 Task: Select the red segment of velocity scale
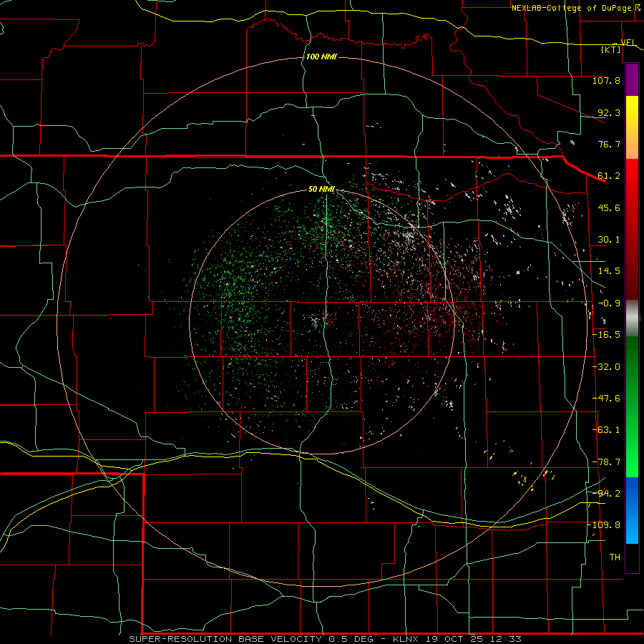632,229
